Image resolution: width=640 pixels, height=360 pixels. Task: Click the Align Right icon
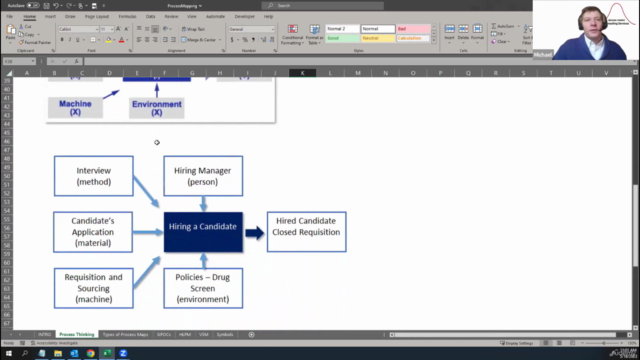click(155, 40)
